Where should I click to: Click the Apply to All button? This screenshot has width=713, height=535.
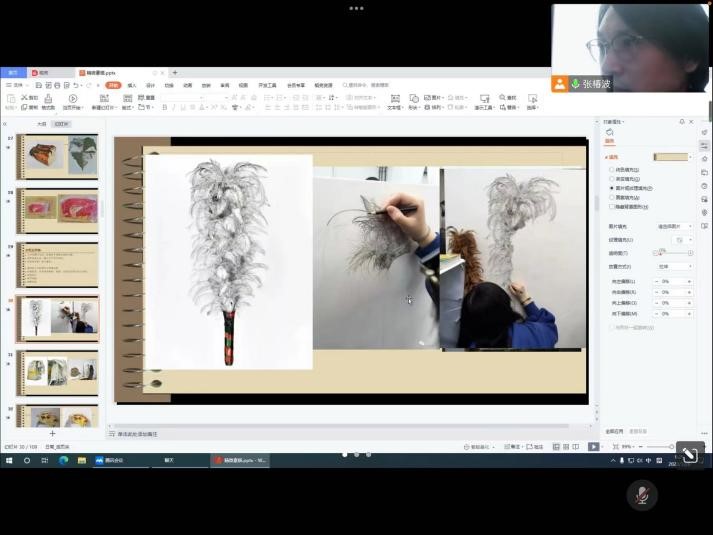[x=614, y=431]
